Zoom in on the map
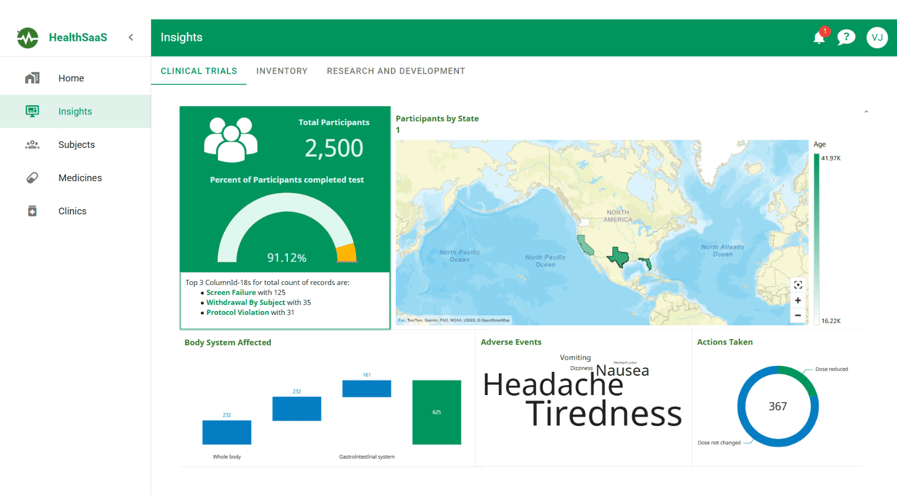Image resolution: width=897 pixels, height=498 pixels. (x=797, y=300)
